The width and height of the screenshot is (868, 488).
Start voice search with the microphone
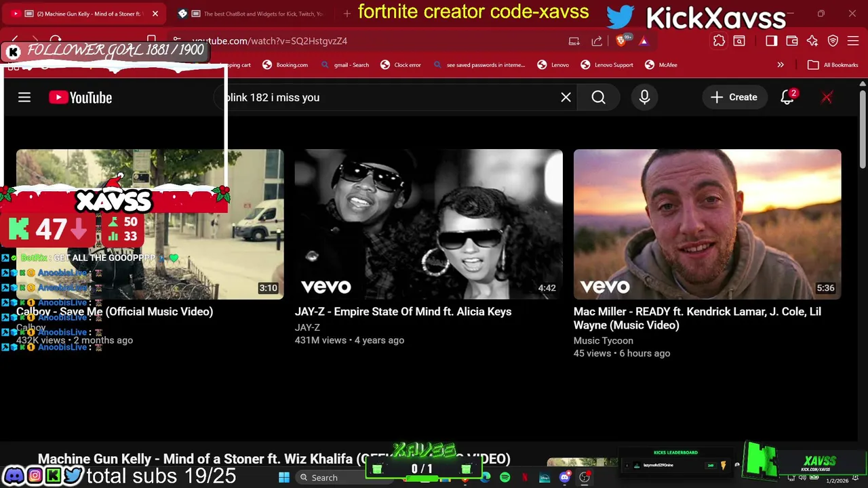[644, 98]
